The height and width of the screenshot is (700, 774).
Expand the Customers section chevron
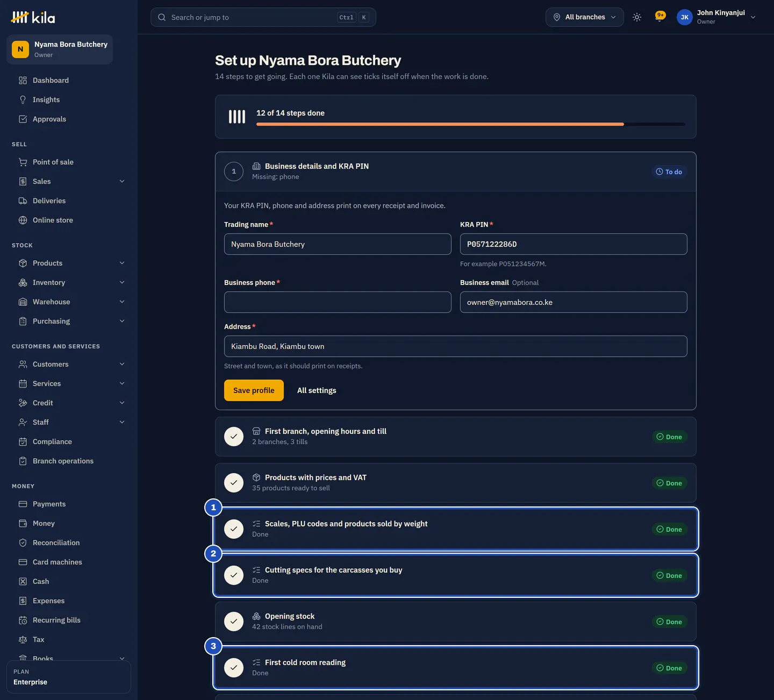coord(122,365)
